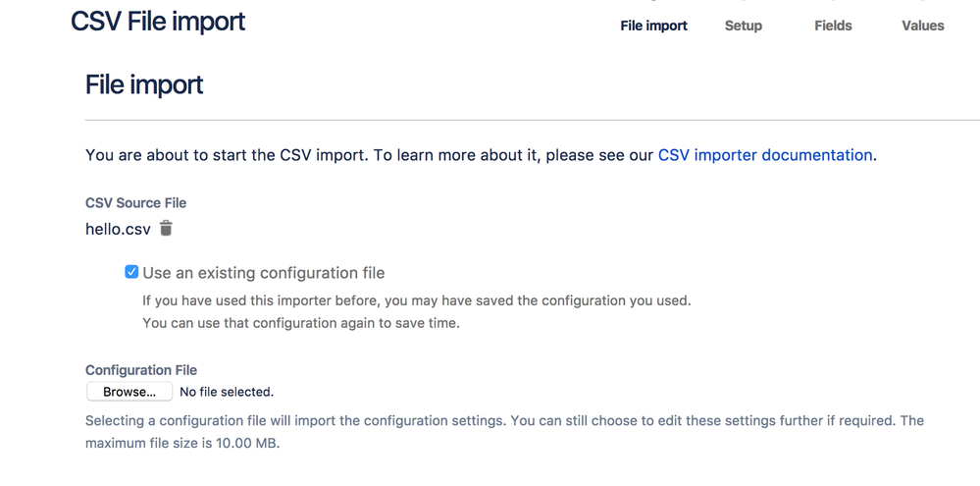
Task: Delete hello.csv using the trash icon
Action: coord(166,229)
